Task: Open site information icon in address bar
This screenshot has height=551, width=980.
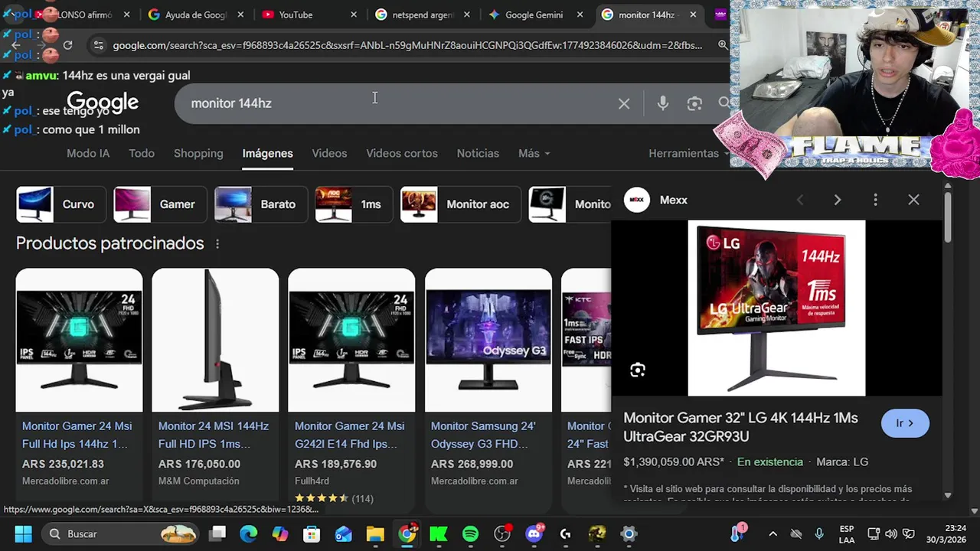Action: tap(98, 45)
